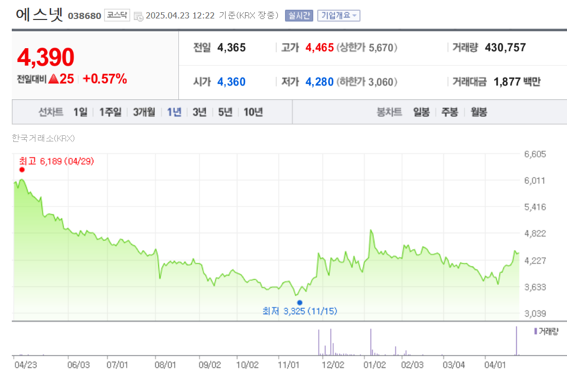Viewport: 567px width, 392px height.
Task: Click the tallest volume bar near 04/01
Action: tap(516, 341)
